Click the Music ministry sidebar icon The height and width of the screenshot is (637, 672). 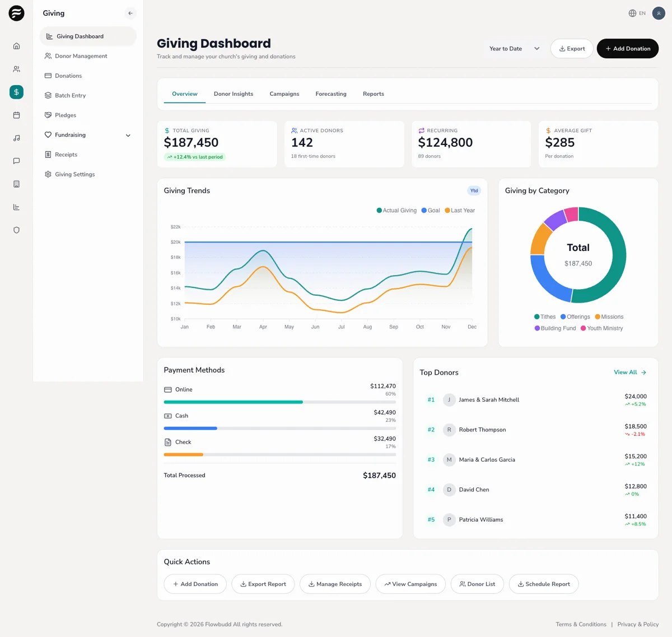pos(16,138)
